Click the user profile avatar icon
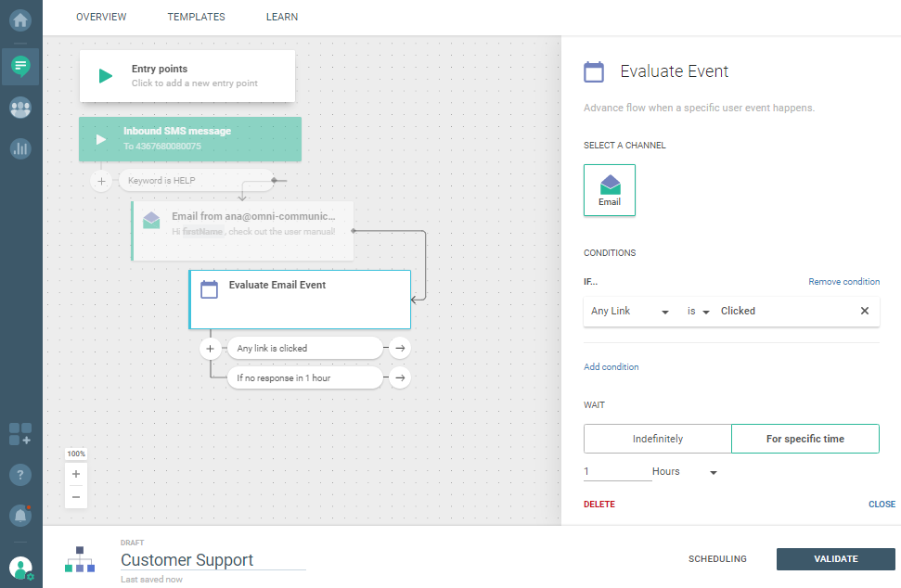 (x=20, y=567)
